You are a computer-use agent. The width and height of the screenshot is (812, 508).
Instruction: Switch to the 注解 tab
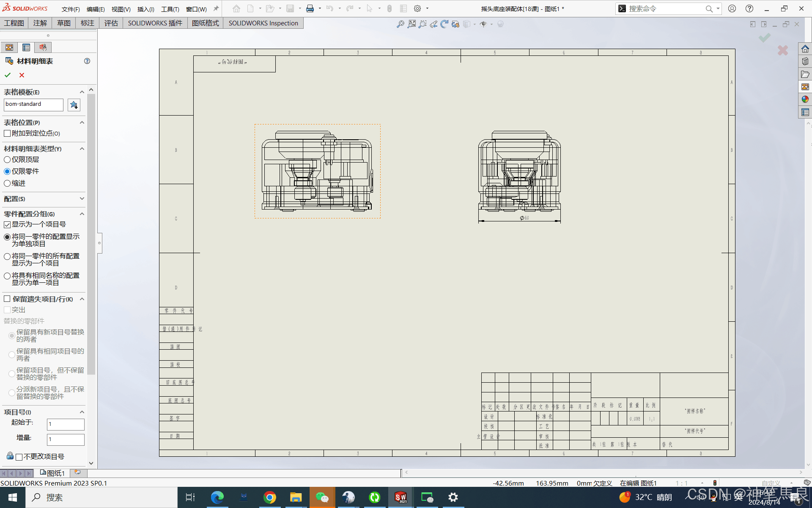pos(40,23)
